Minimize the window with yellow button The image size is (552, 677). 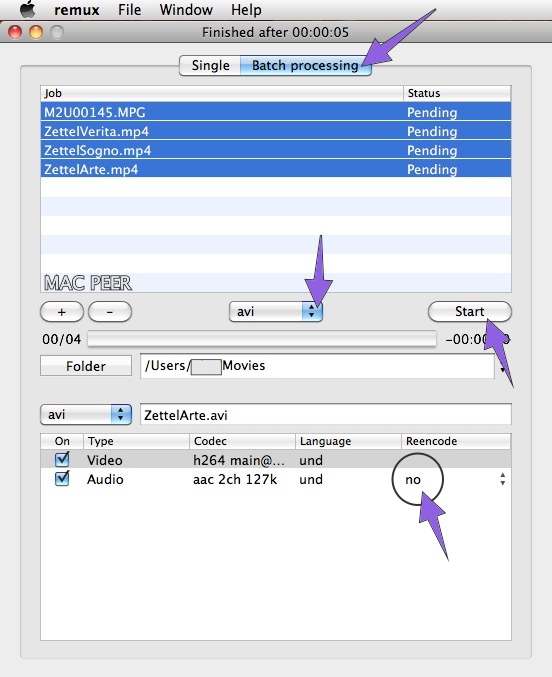pyautogui.click(x=36, y=32)
